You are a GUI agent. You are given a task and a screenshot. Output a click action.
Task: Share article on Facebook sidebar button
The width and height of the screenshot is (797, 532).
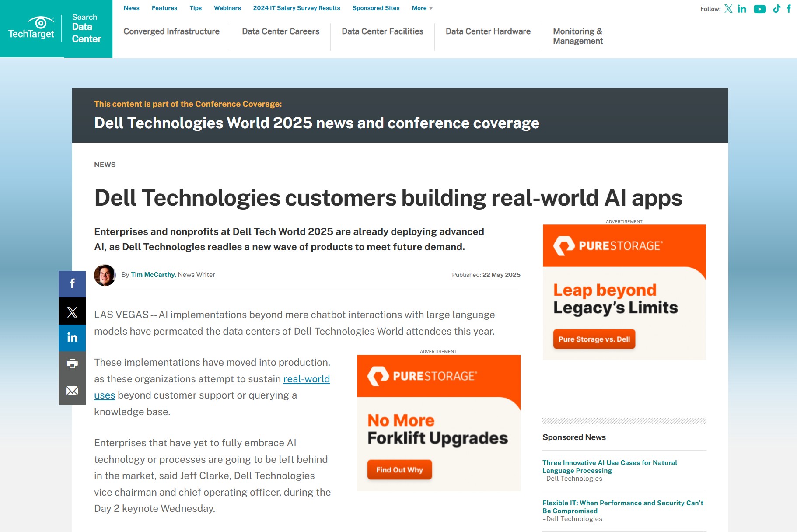72,284
